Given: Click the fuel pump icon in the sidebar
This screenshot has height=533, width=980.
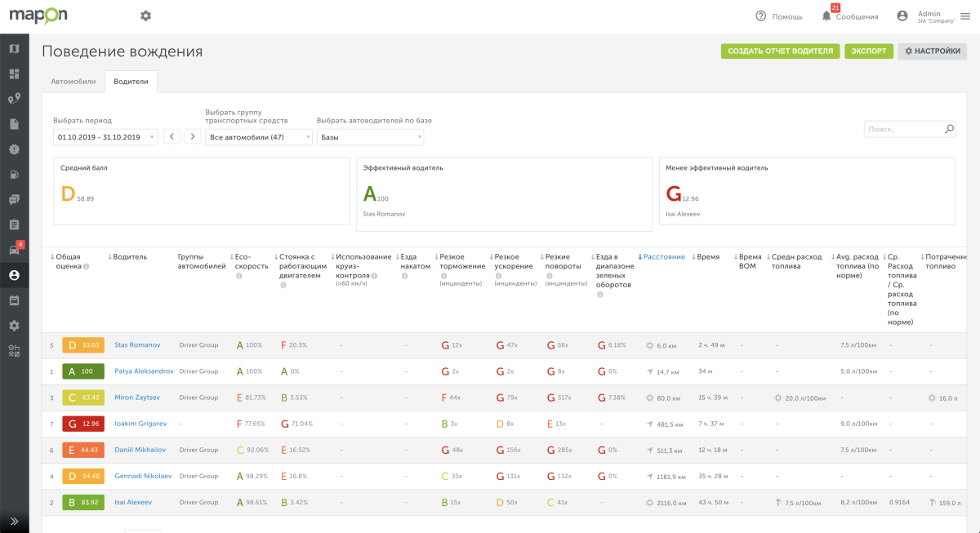Looking at the screenshot, I should coord(14,175).
